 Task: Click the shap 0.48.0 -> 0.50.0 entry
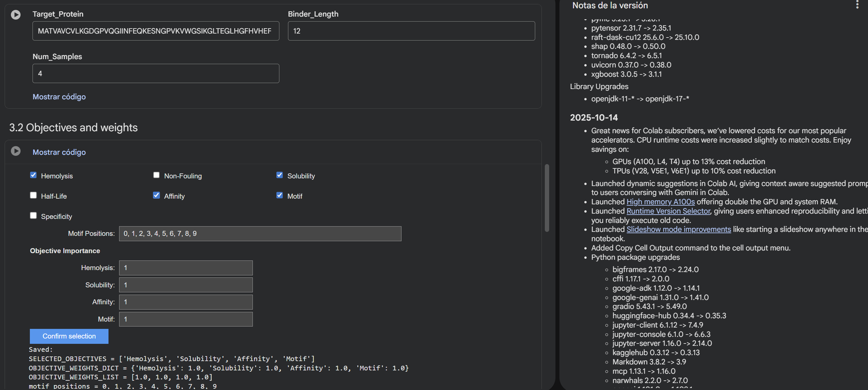(x=628, y=46)
